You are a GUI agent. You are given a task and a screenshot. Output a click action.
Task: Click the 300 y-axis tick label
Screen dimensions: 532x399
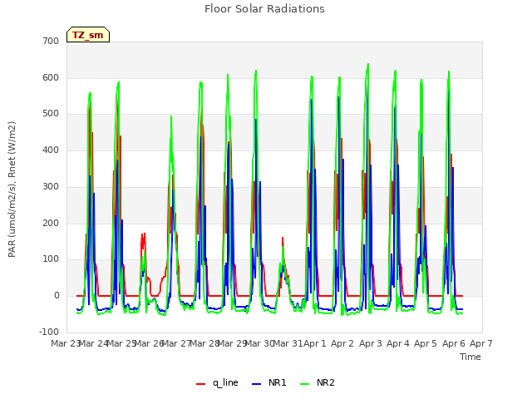pyautogui.click(x=51, y=186)
